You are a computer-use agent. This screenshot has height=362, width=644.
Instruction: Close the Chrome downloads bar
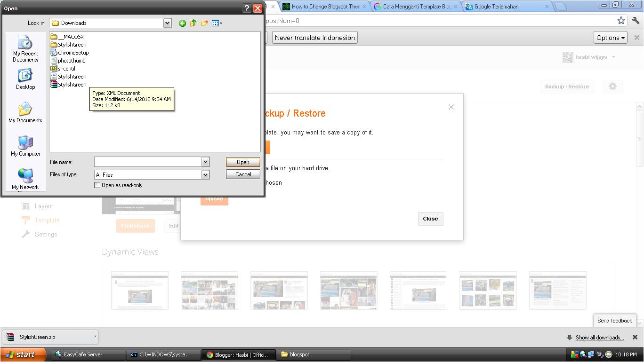click(635, 337)
